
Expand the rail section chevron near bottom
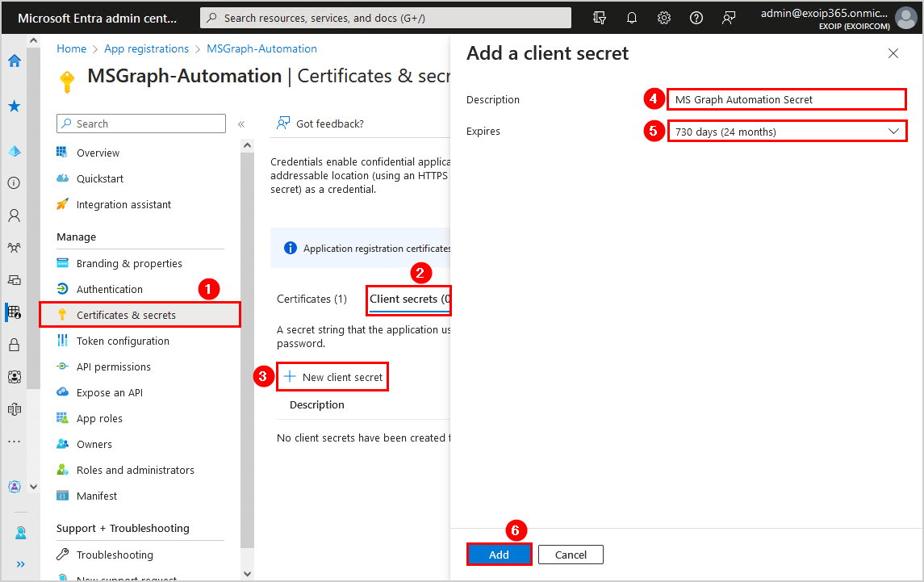point(34,487)
